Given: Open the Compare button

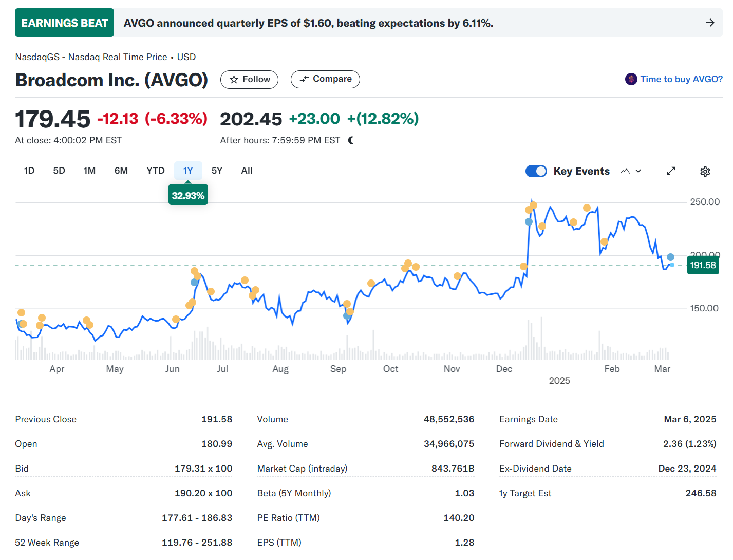Looking at the screenshot, I should (x=325, y=79).
